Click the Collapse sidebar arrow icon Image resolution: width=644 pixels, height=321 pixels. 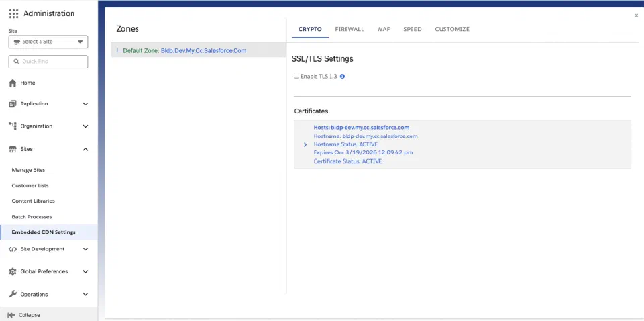pos(11,315)
